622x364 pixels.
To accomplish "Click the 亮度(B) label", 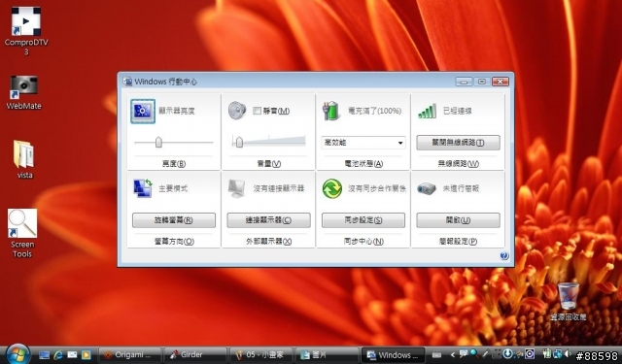I will [174, 164].
